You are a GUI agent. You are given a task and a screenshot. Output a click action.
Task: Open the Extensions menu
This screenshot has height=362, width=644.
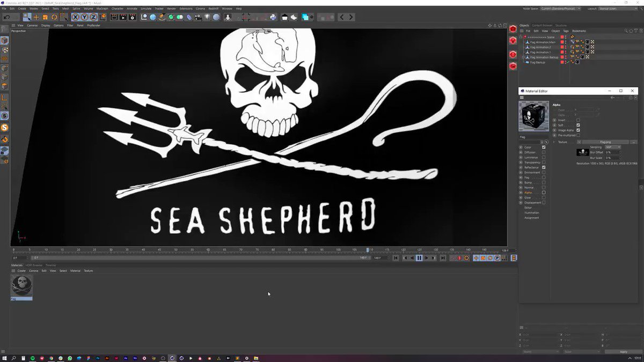click(186, 9)
